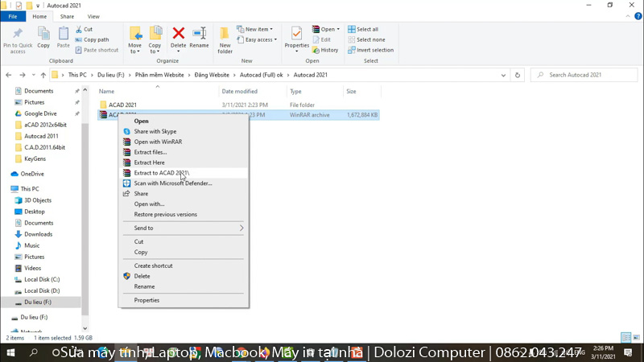644x362 pixels.
Task: Click the Windows Start button
Action: pos(10,352)
